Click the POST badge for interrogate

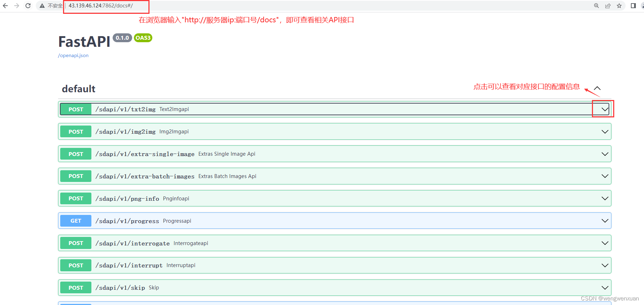click(76, 243)
